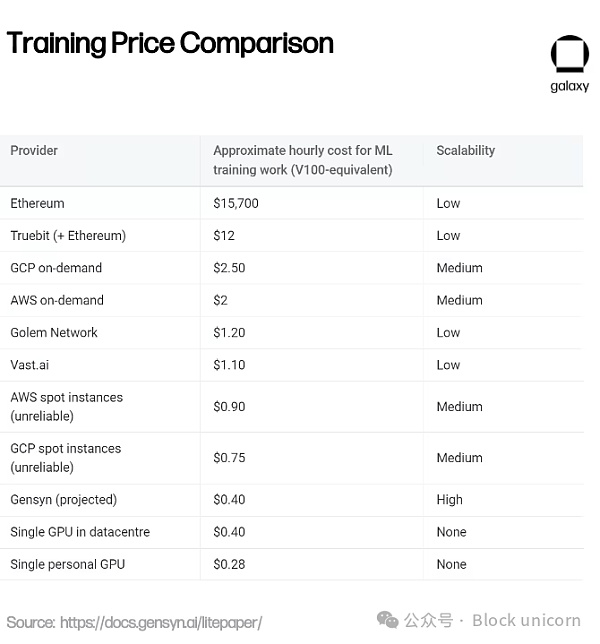600x644 pixels.
Task: Click the Single personal GPU cell
Action: point(67,564)
